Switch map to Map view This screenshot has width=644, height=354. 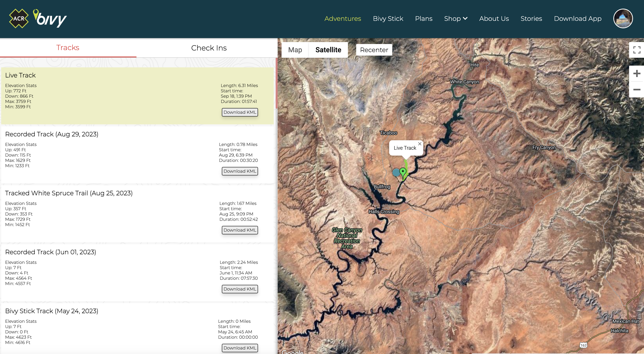pyautogui.click(x=295, y=50)
